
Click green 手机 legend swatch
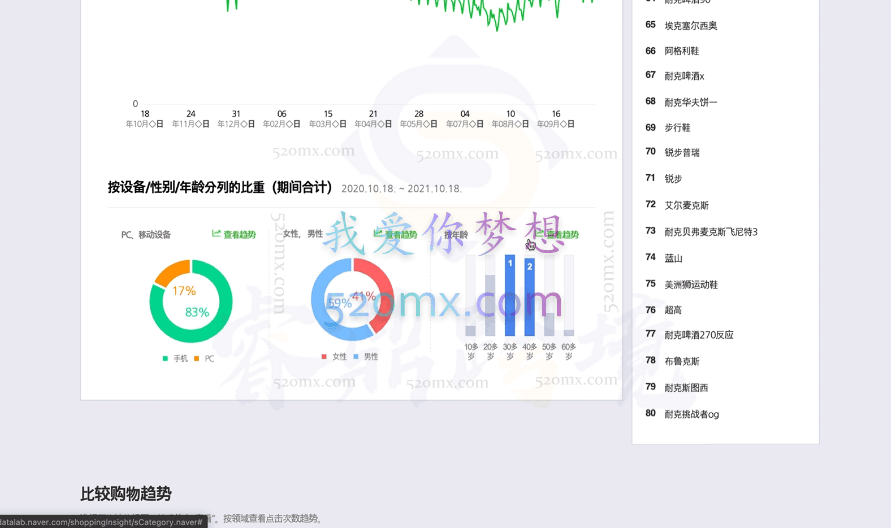165,359
